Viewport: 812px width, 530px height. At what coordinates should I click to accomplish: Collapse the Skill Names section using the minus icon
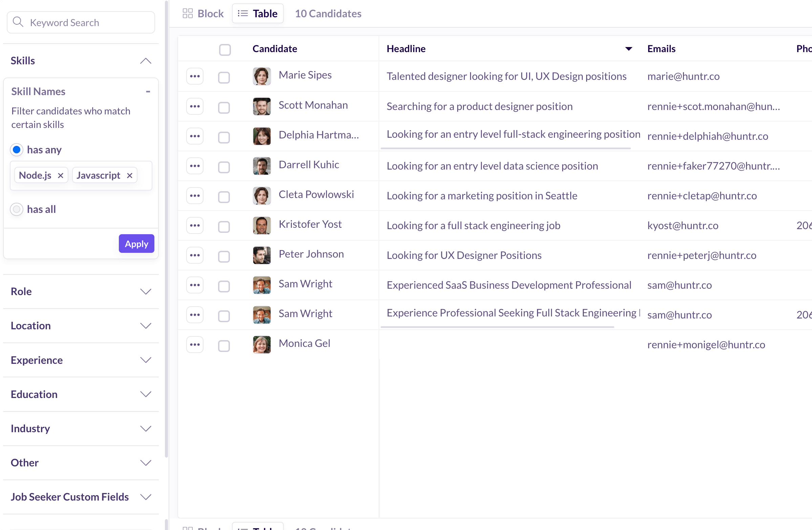tap(148, 91)
